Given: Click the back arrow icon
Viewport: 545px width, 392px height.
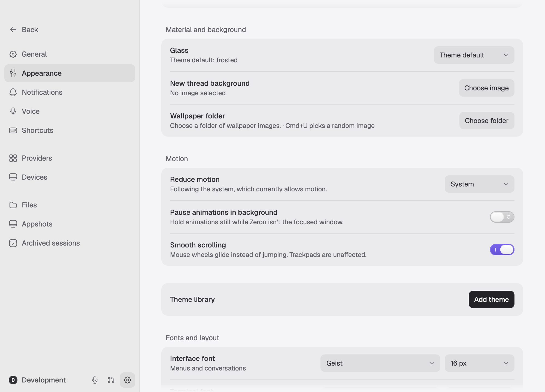Looking at the screenshot, I should click(13, 30).
